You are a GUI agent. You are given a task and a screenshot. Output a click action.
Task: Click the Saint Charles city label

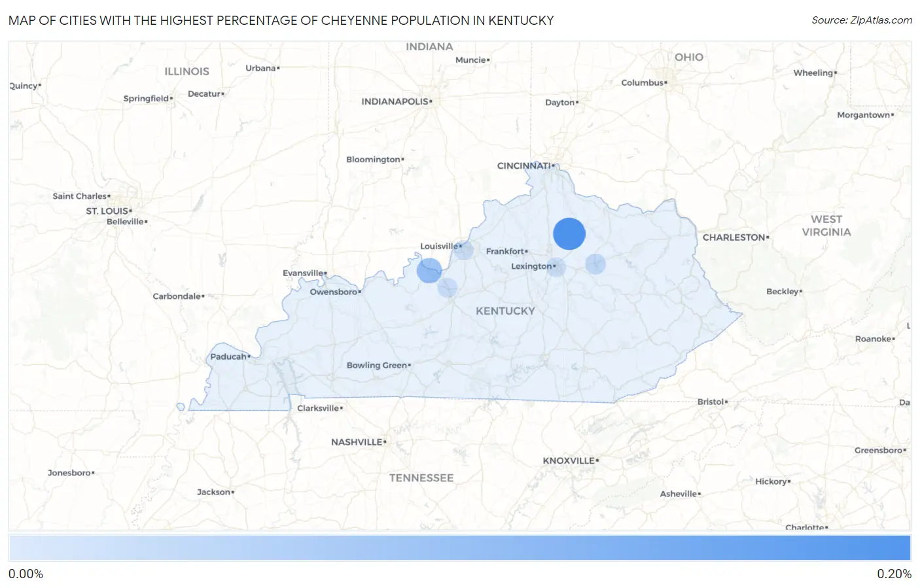pos(80,196)
